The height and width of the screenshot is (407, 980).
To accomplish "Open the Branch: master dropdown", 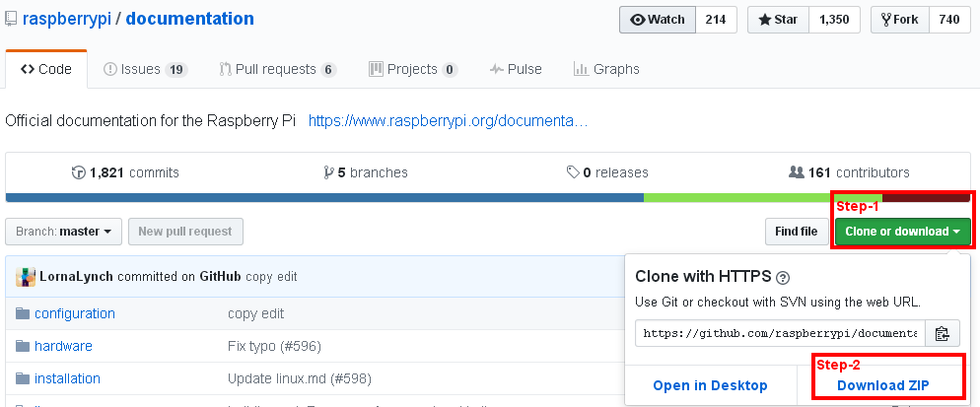I will [63, 232].
